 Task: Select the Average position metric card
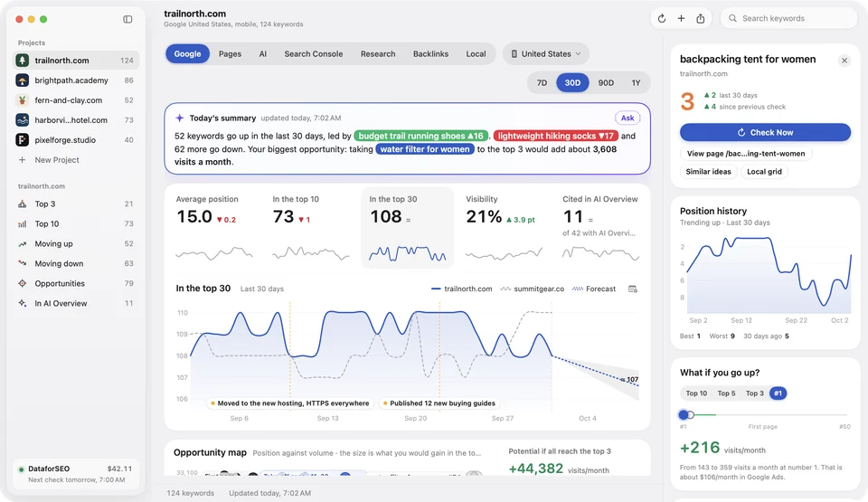(214, 228)
